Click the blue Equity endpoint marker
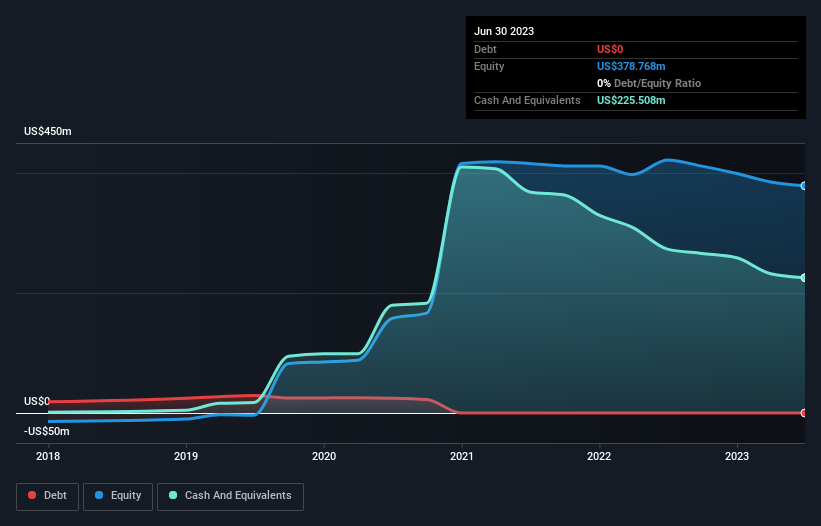 click(x=804, y=186)
